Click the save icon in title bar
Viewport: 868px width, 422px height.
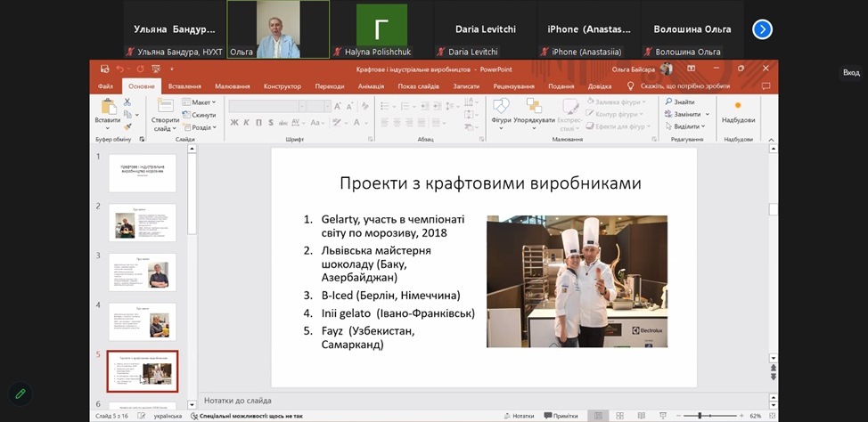[x=105, y=69]
